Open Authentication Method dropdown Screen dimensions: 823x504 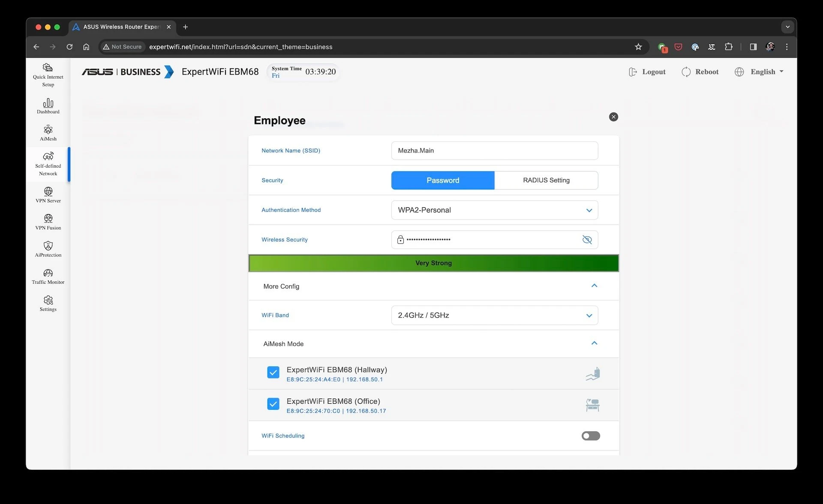click(x=495, y=210)
